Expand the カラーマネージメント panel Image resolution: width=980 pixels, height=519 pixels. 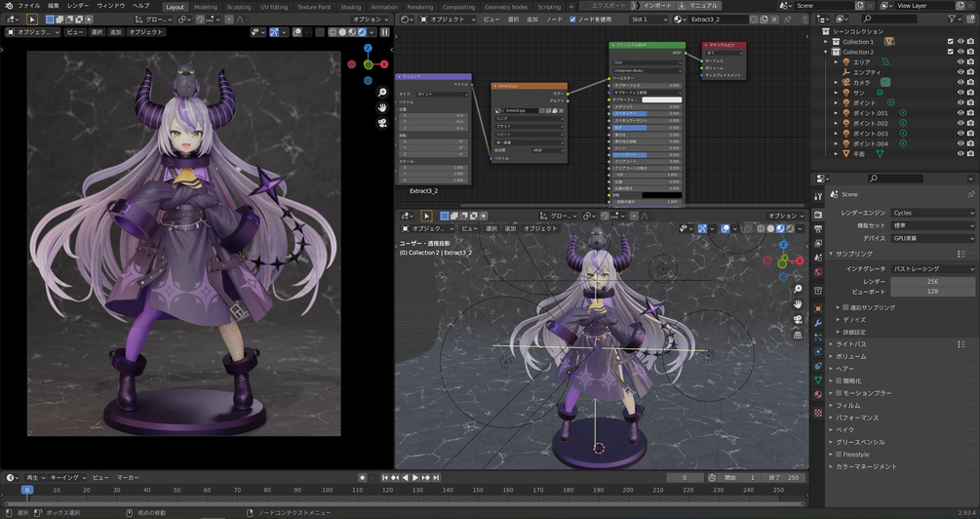[866, 467]
